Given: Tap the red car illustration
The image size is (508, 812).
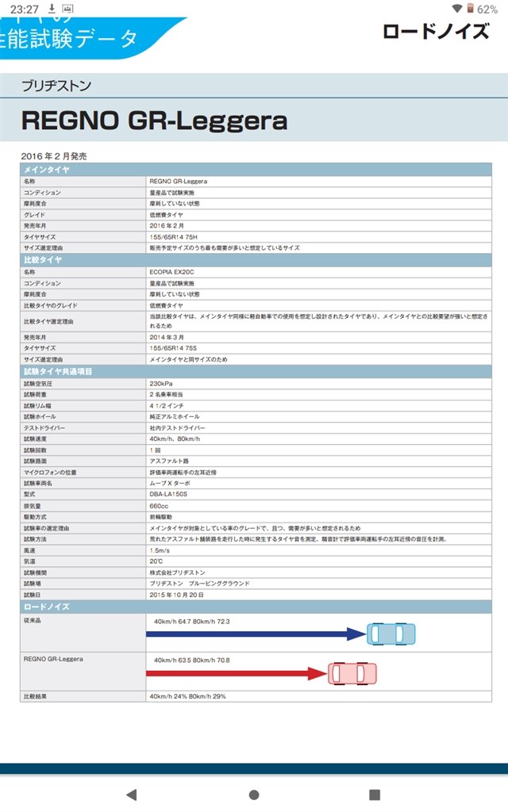Looking at the screenshot, I should pos(352,673).
